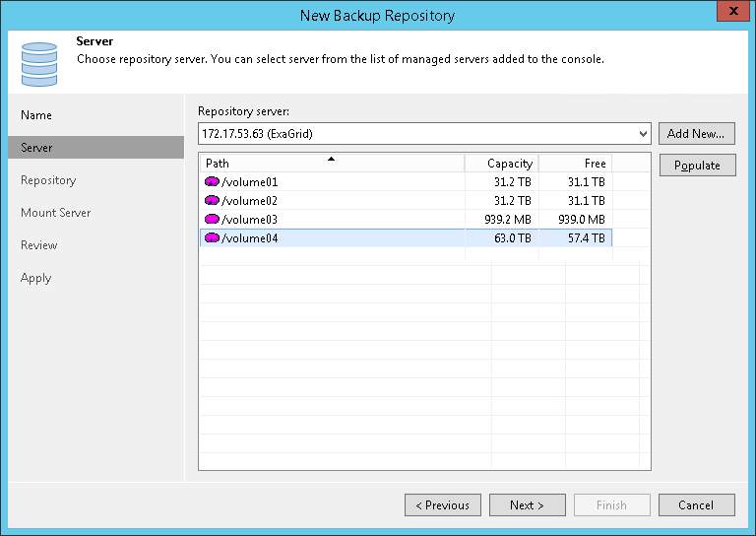Image resolution: width=756 pixels, height=536 pixels.
Task: Click the /volume03 pink drive icon
Action: [213, 219]
